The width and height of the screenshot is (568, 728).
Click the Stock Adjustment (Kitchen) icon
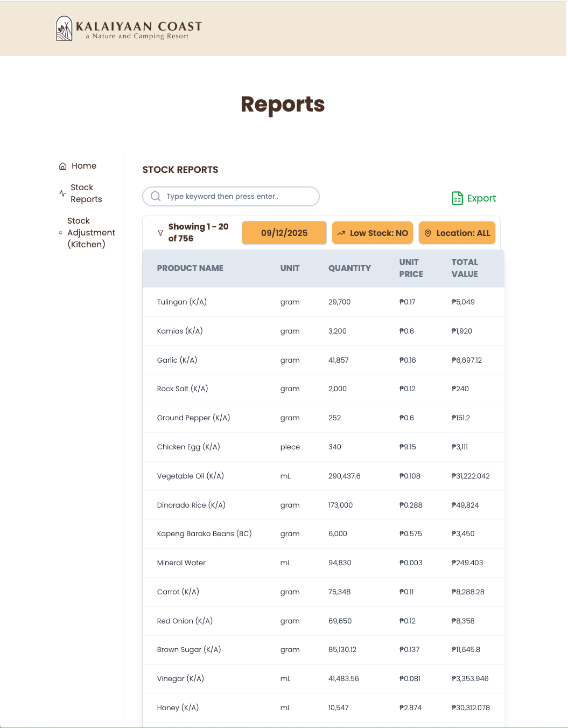pos(61,233)
